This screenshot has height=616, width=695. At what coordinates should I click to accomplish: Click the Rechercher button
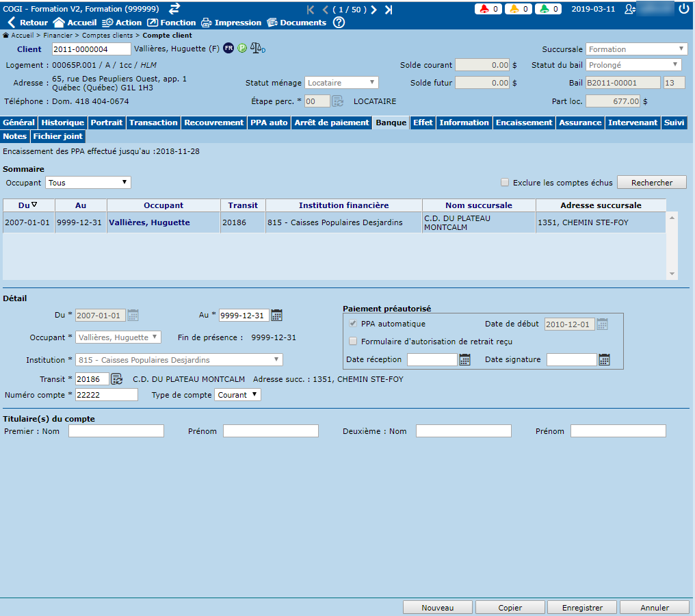pyautogui.click(x=651, y=183)
